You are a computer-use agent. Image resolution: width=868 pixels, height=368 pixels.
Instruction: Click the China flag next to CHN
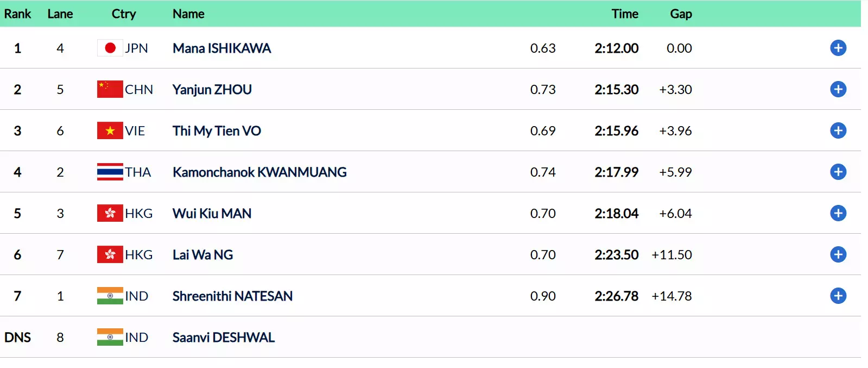110,89
